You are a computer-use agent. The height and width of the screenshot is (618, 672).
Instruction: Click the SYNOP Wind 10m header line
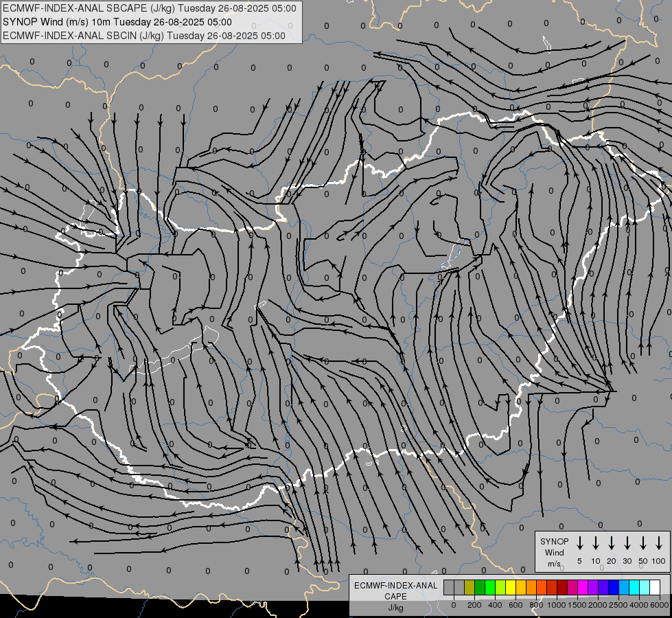tap(117, 22)
